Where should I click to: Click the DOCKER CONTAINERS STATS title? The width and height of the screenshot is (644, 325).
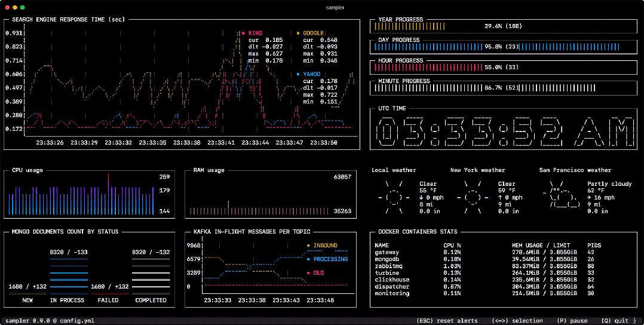click(418, 232)
